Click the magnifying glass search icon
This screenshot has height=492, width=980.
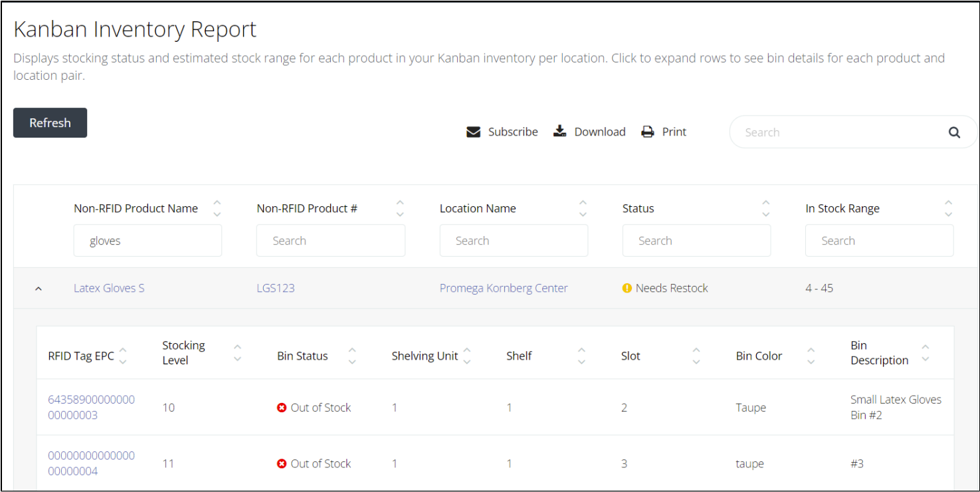954,132
